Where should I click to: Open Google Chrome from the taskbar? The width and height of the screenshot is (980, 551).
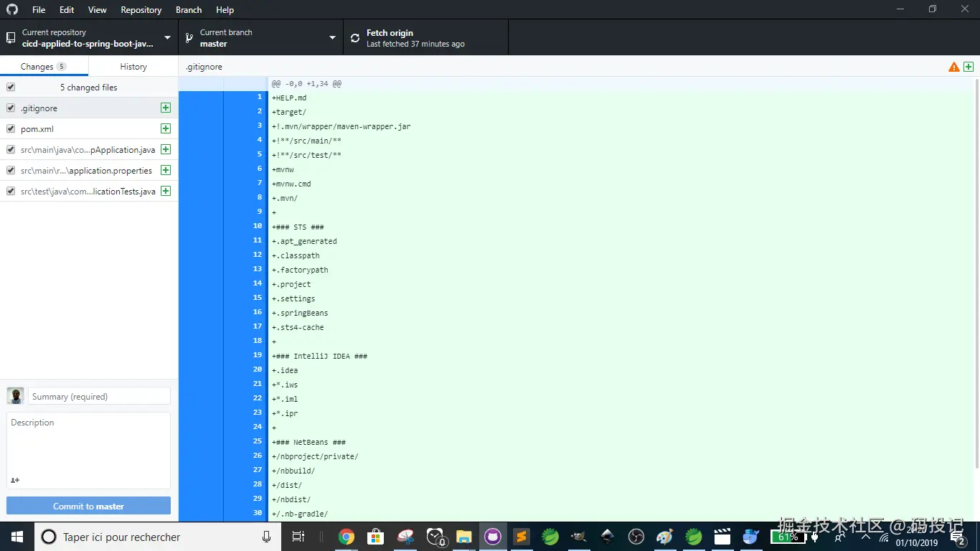tap(347, 537)
